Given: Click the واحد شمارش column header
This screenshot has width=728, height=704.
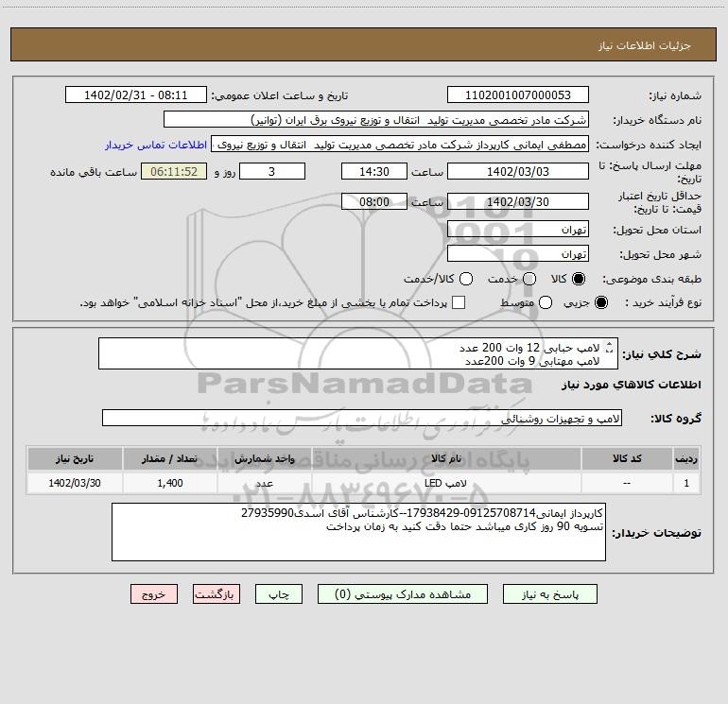Looking at the screenshot, I should coord(264,458).
